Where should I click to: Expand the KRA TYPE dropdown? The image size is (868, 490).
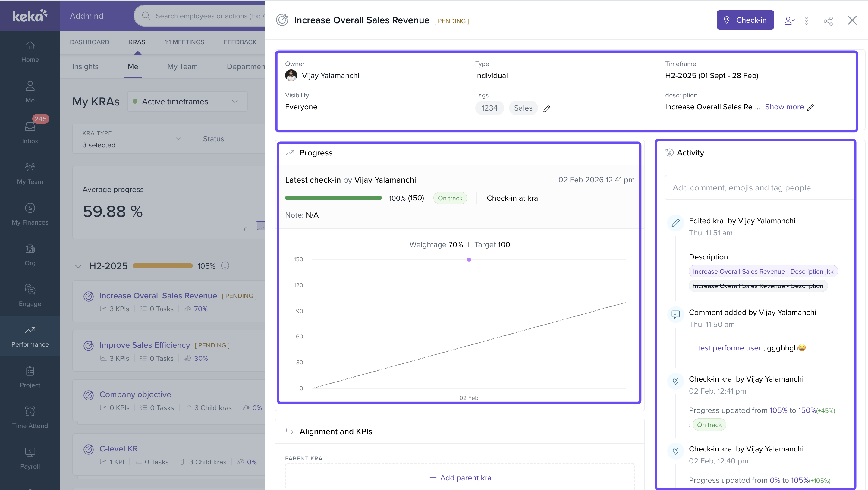[x=133, y=139]
